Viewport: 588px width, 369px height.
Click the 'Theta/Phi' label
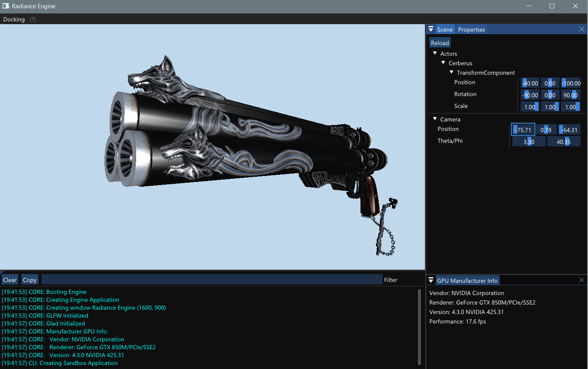[450, 141]
